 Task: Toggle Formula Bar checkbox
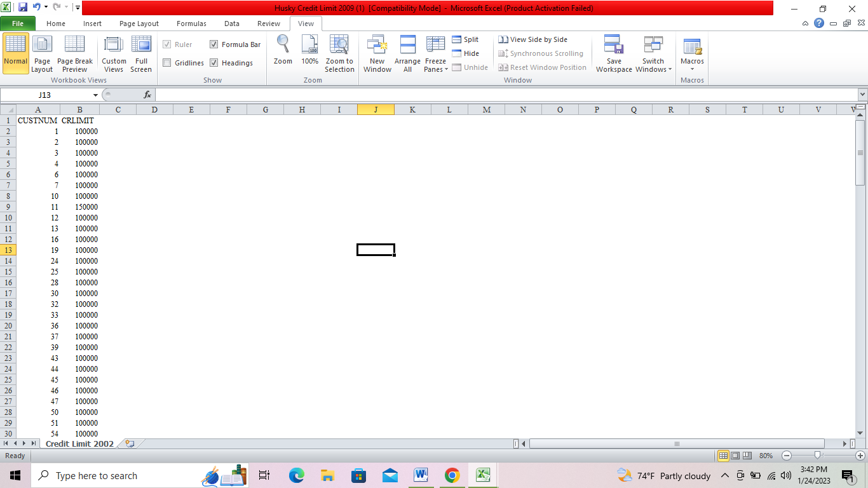point(214,44)
